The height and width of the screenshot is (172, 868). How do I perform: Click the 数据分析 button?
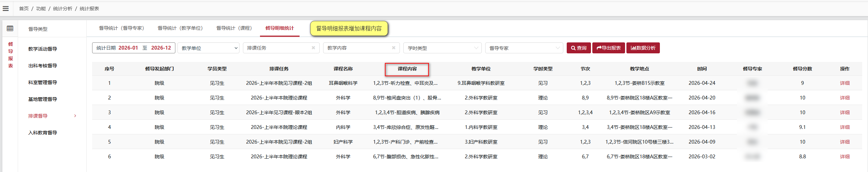(643, 48)
